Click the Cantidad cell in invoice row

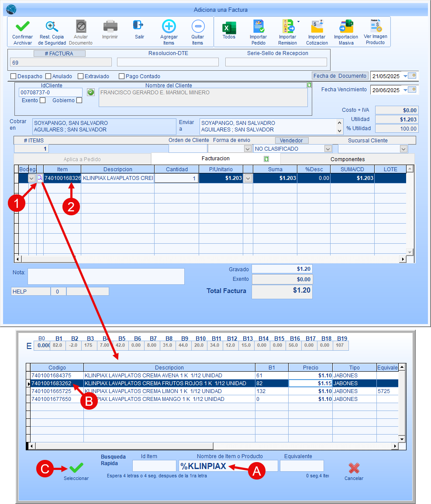(176, 178)
